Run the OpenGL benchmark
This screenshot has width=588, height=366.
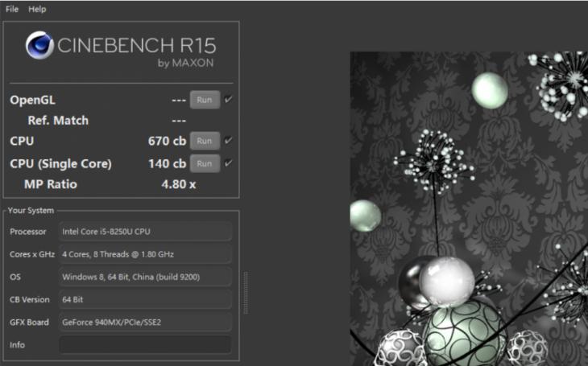coord(205,100)
